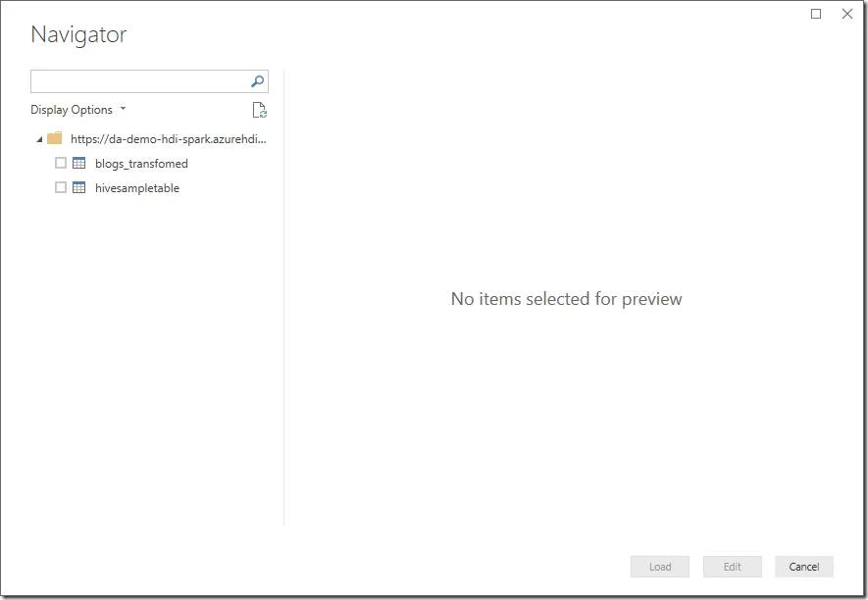This screenshot has width=868, height=600.
Task: Check the hivesampletable checkbox
Action: tap(61, 187)
